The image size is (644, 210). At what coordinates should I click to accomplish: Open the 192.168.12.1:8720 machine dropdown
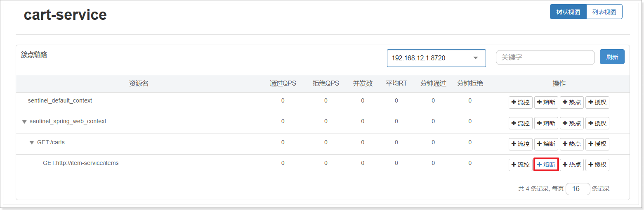436,58
